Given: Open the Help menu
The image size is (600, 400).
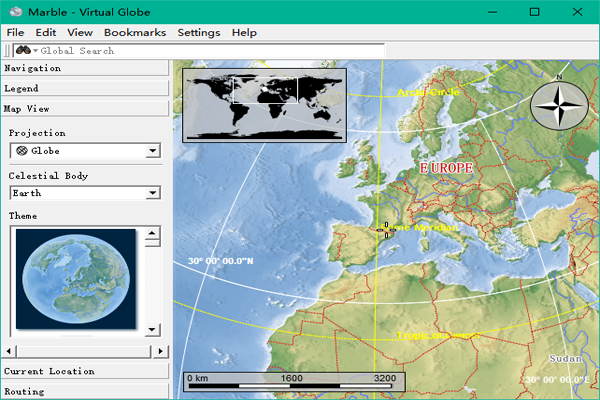Looking at the screenshot, I should tap(244, 33).
